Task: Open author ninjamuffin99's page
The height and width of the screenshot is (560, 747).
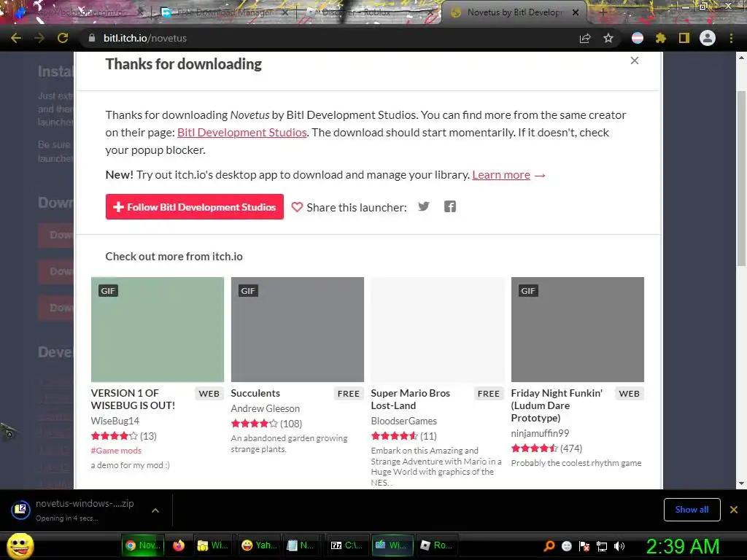Action: tap(540, 433)
